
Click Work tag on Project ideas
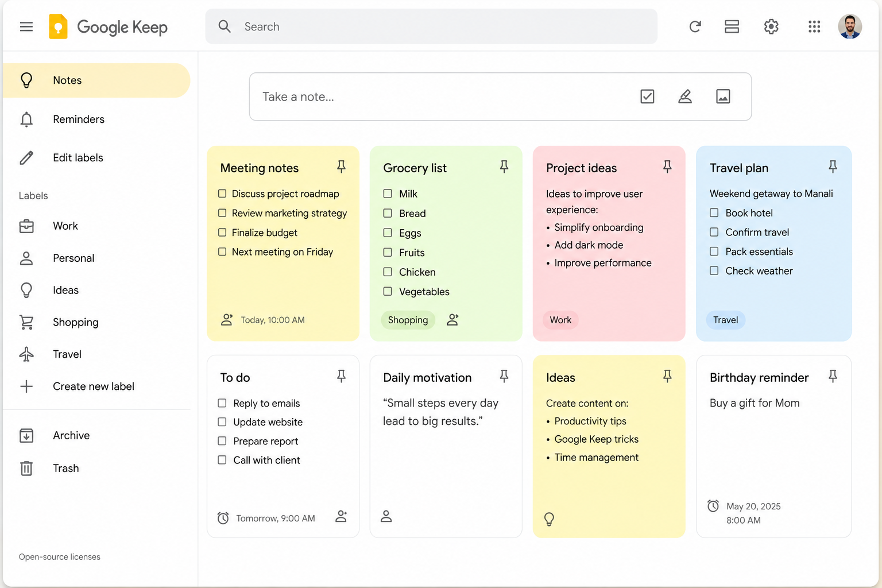point(560,320)
